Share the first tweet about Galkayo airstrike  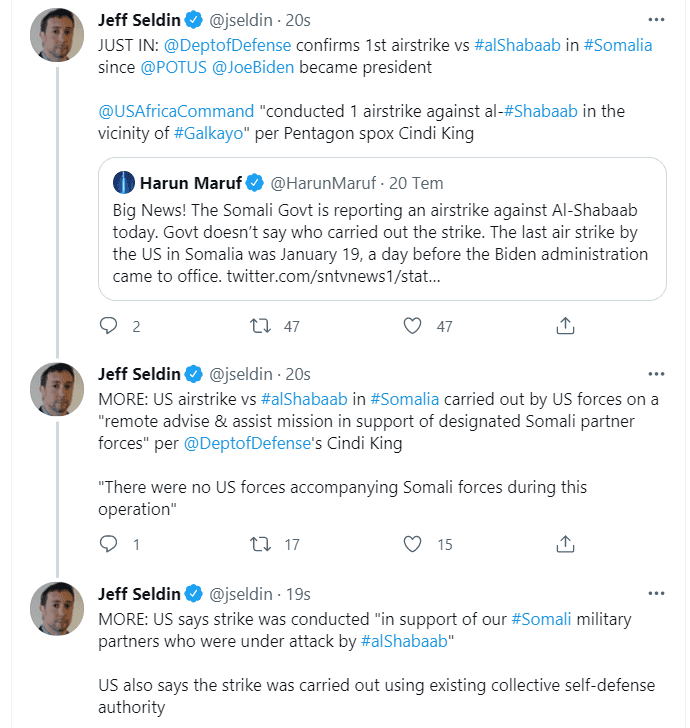564,326
